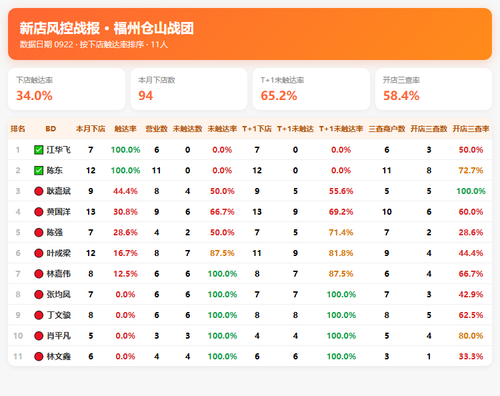Select the 营业数 column header
The height and width of the screenshot is (396, 500).
pos(156,129)
